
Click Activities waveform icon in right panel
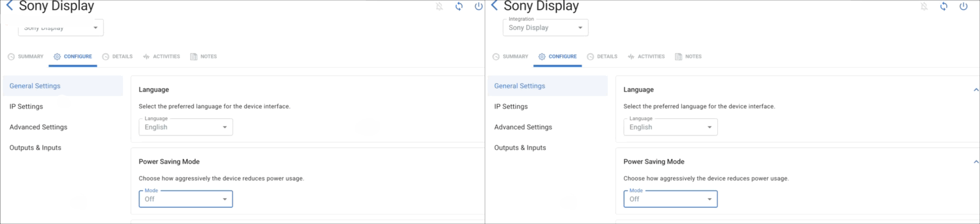631,57
